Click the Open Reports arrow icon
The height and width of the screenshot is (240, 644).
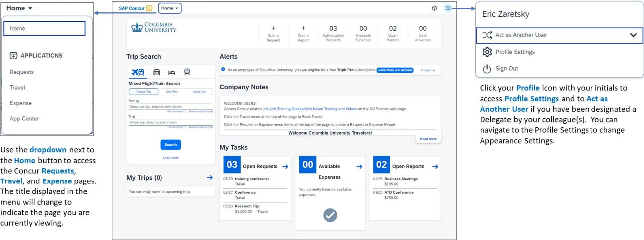coord(435,167)
